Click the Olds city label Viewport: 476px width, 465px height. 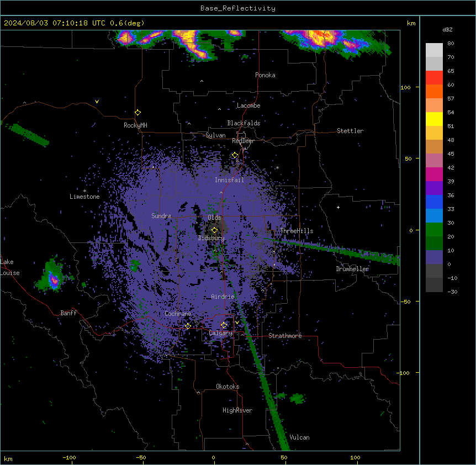(214, 218)
